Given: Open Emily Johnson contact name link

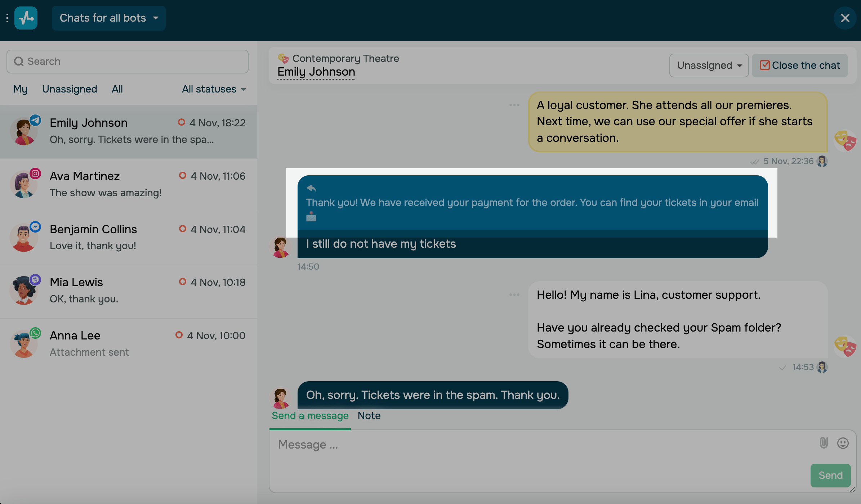Looking at the screenshot, I should tap(316, 72).
